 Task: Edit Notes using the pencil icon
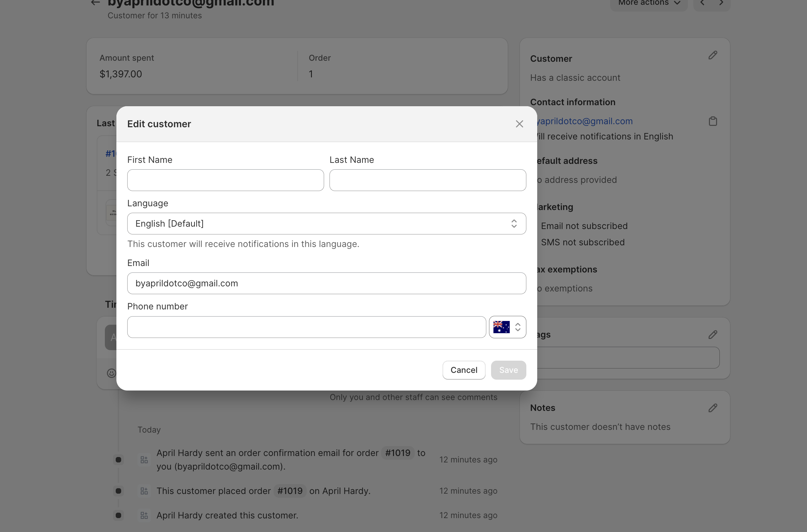(x=713, y=408)
